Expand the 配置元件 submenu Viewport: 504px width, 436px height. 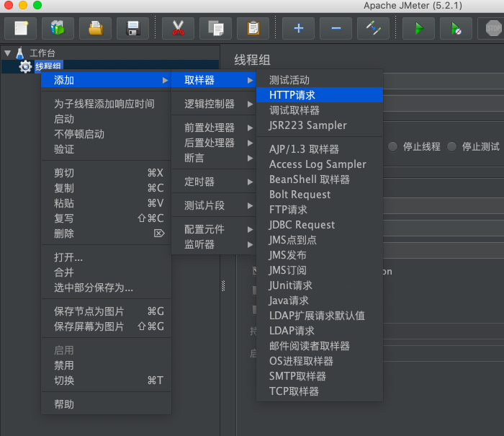pos(214,229)
